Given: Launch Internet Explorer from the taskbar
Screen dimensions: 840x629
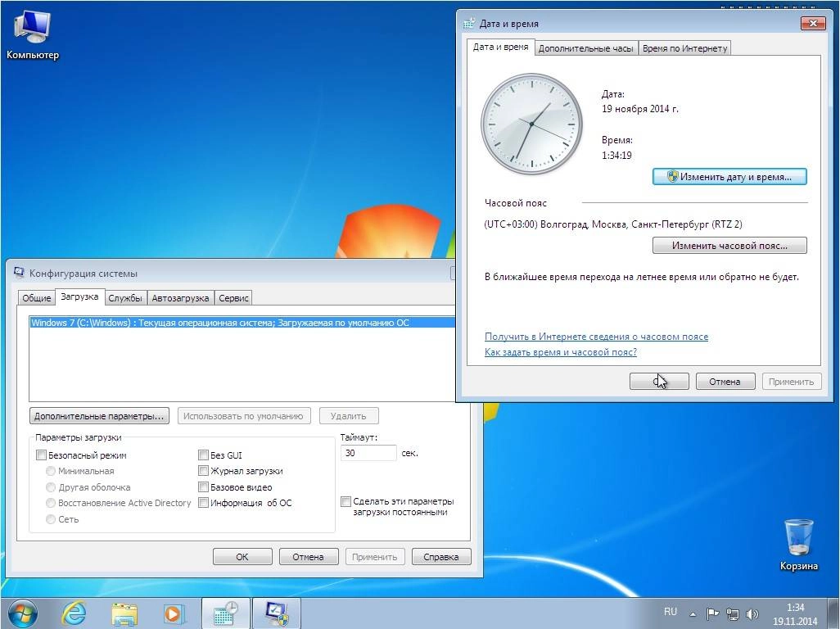Looking at the screenshot, I should 74,613.
